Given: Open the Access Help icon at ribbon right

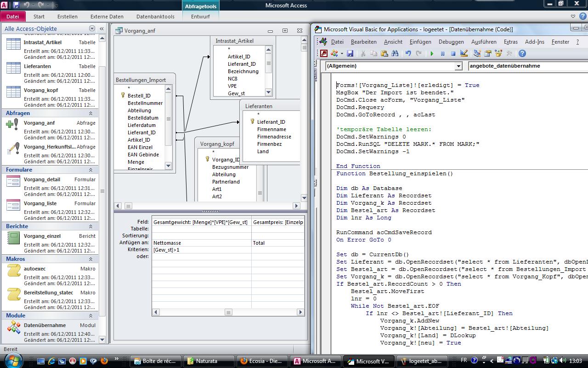Looking at the screenshot, I should 582,16.
